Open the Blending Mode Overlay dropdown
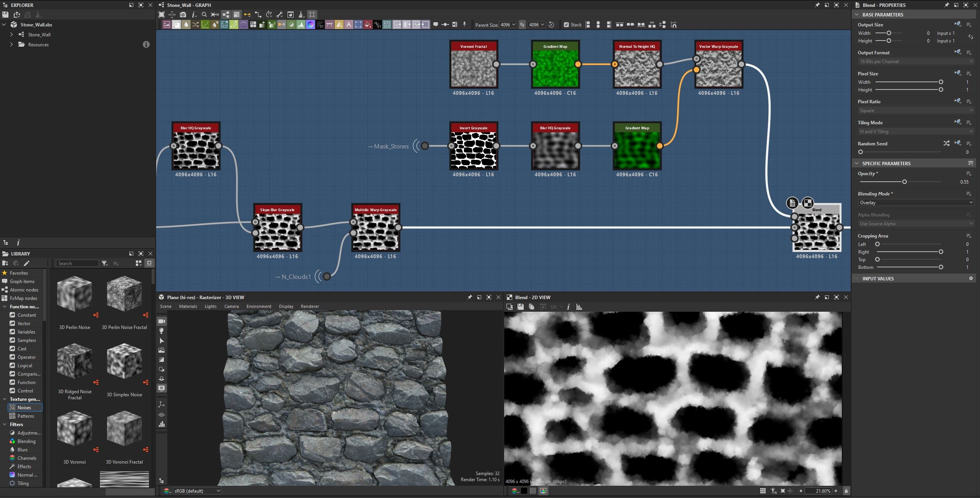 click(x=916, y=203)
